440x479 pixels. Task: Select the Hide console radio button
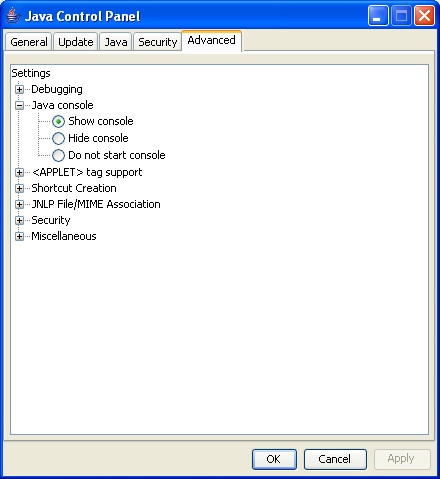(x=58, y=138)
